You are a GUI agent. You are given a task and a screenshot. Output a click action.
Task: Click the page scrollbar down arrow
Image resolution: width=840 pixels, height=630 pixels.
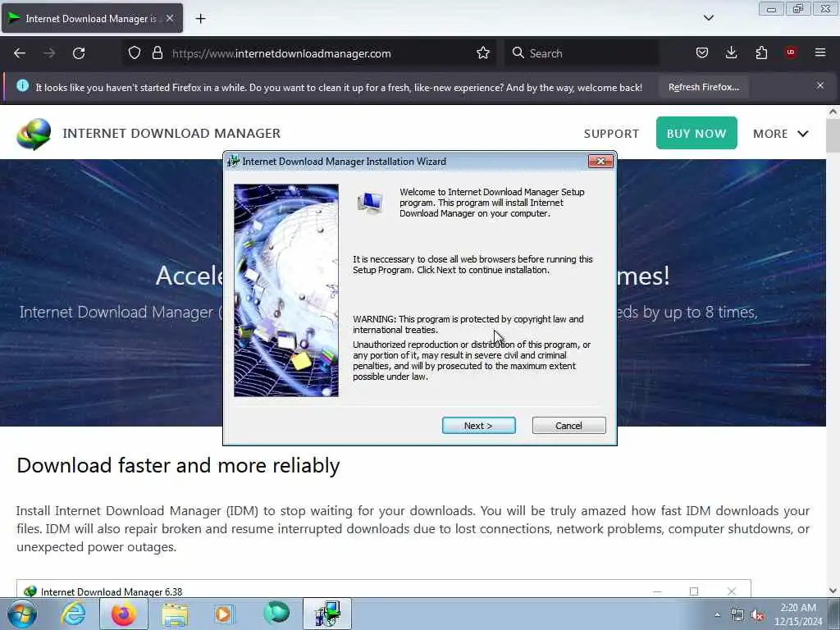[x=833, y=591]
